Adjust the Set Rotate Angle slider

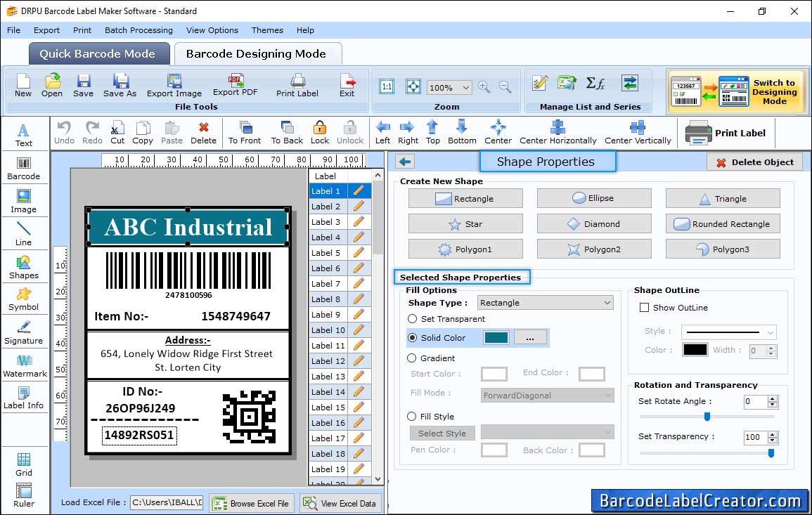[x=707, y=416]
